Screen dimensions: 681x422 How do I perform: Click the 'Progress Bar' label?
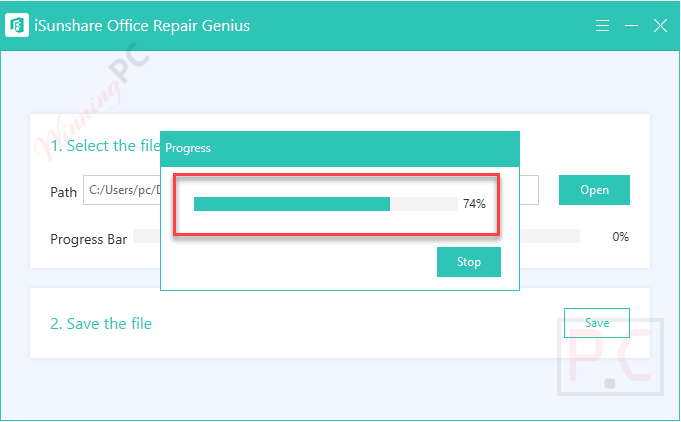pyautogui.click(x=89, y=239)
